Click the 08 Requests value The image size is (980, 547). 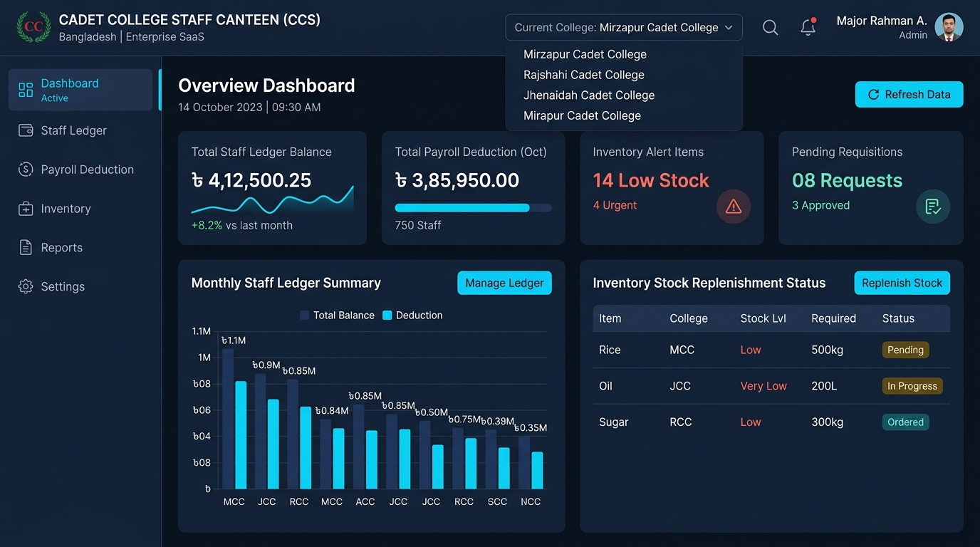tap(847, 180)
